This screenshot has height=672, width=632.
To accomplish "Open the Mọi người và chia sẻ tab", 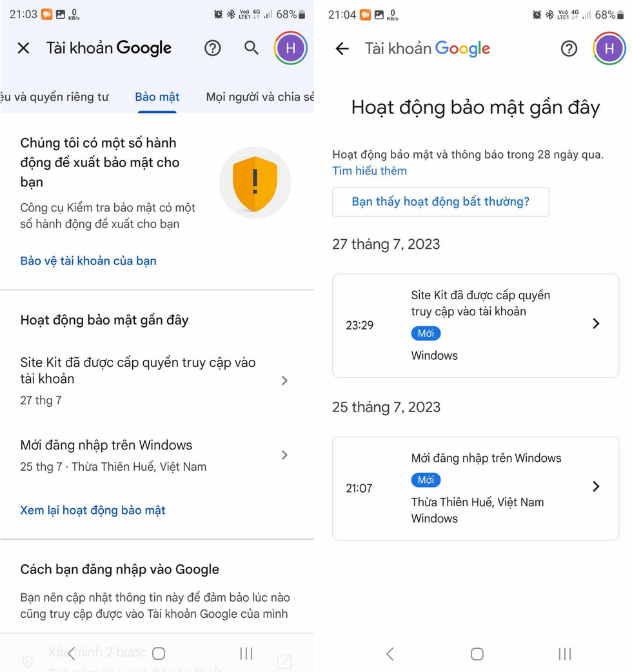I will point(259,97).
